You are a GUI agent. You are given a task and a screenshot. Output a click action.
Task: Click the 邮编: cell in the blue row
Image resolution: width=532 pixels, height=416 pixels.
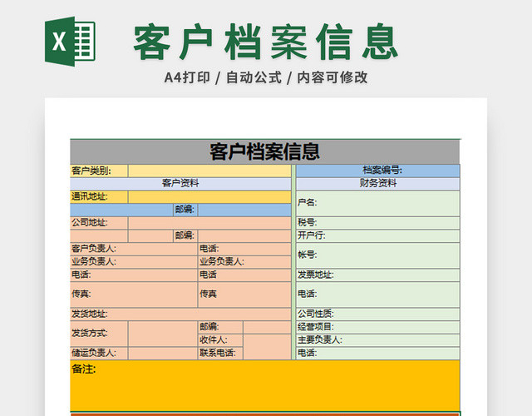(185, 210)
